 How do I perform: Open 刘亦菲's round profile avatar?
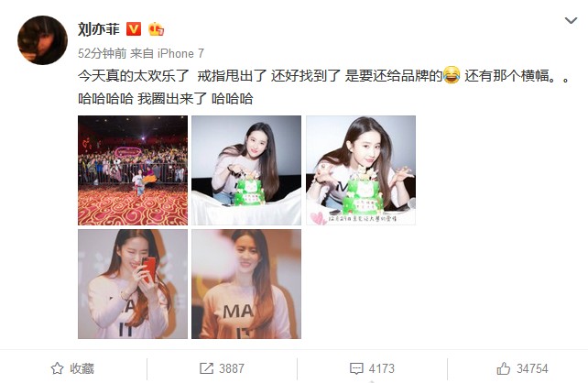pos(42,40)
